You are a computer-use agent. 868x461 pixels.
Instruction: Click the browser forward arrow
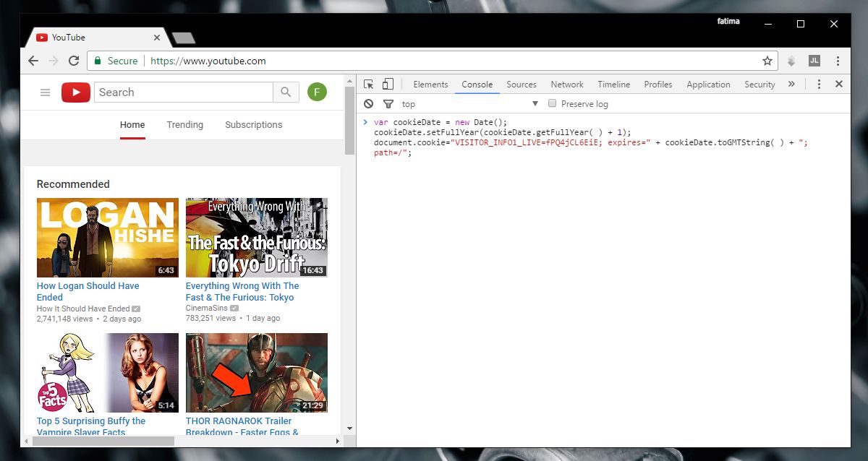click(x=54, y=61)
